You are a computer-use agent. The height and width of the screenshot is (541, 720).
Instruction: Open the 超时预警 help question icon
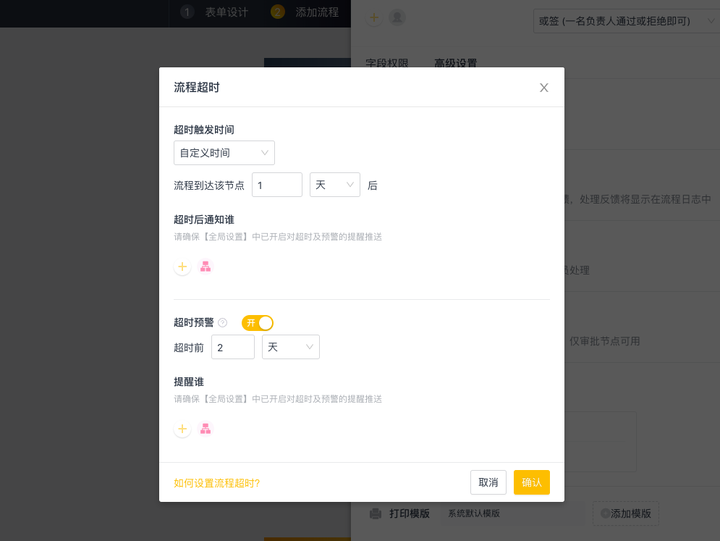223,323
